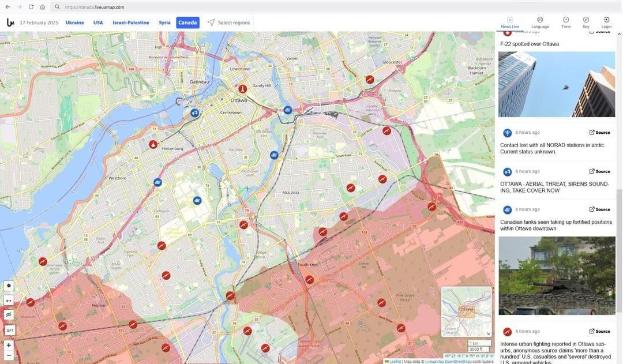Click the news feed vertical scrollbar
Image resolution: width=623 pixels, height=364 pixels.
[x=619, y=250]
